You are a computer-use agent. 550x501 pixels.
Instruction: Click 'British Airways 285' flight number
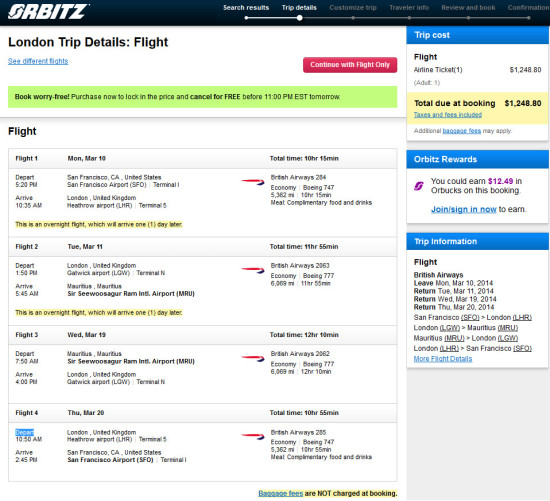[298, 433]
